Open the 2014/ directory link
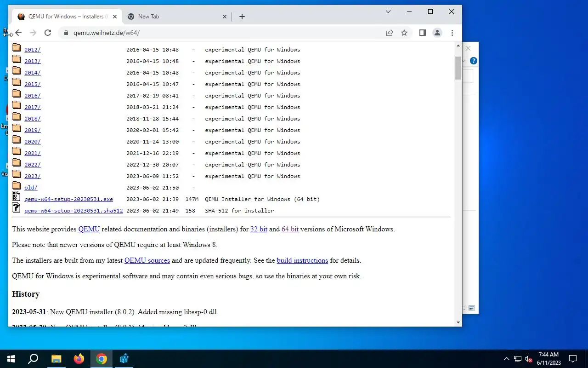 point(33,73)
